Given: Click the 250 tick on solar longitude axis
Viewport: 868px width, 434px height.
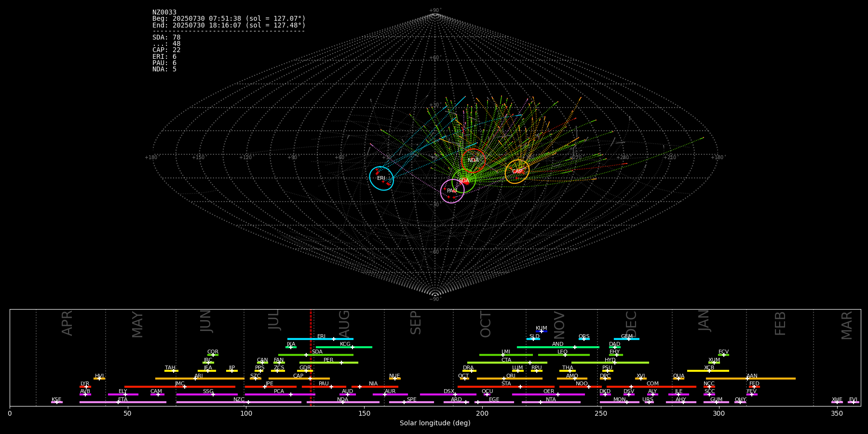Looking at the screenshot, I should (600, 413).
